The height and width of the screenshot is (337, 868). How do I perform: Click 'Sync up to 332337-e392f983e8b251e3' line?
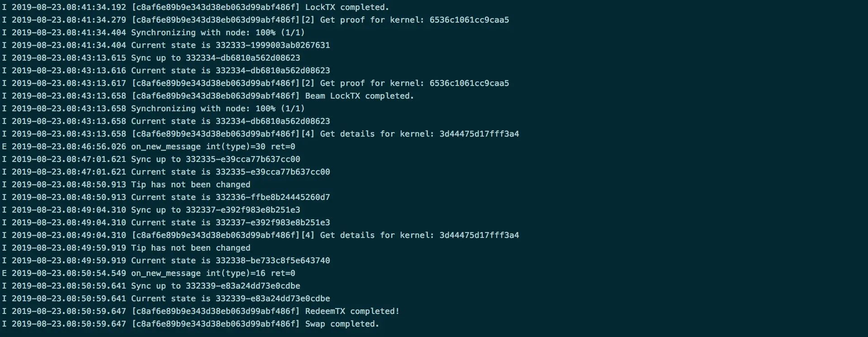click(216, 210)
